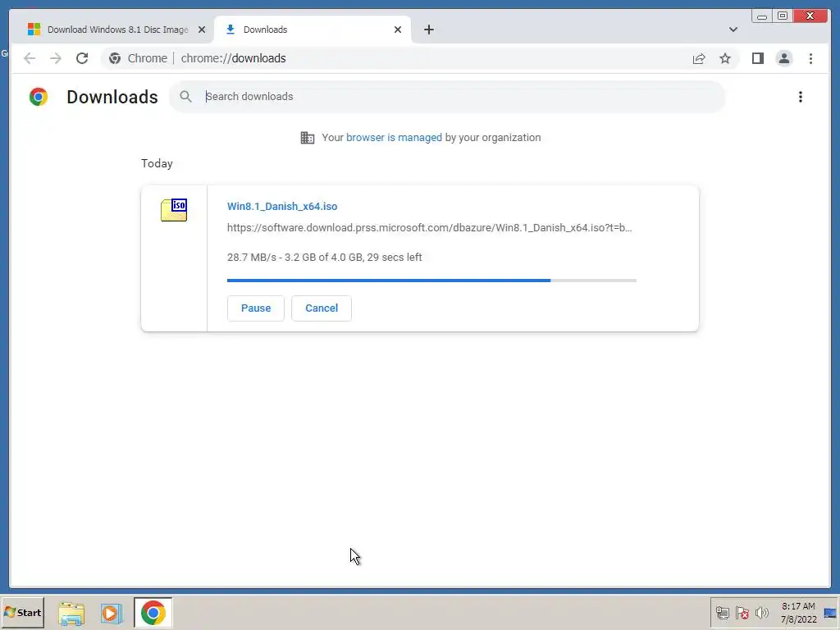
Task: Go back using the browser back arrow
Action: point(30,58)
